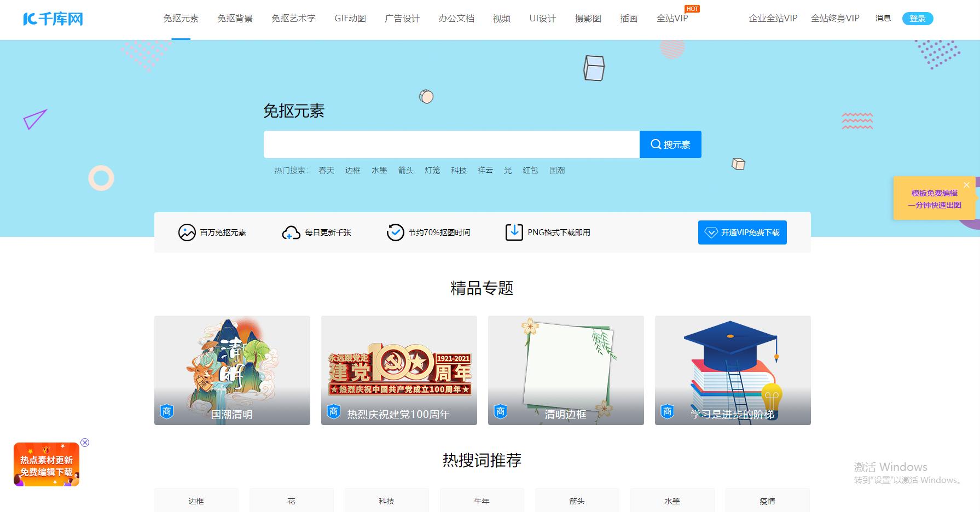The height and width of the screenshot is (512, 980).
Task: Close the bottom-left 热点素材更新 ad
Action: [85, 443]
